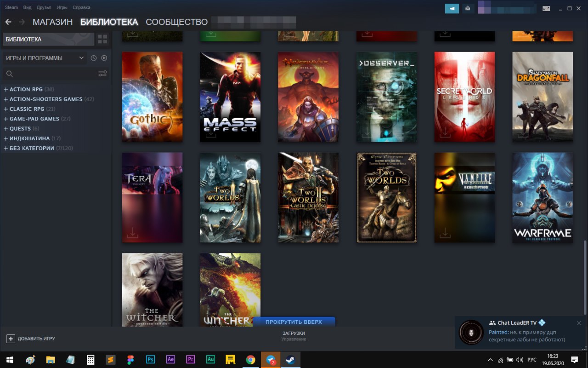Launch Photoshop from the taskbar
Image resolution: width=588 pixels, height=368 pixels.
pos(150,359)
